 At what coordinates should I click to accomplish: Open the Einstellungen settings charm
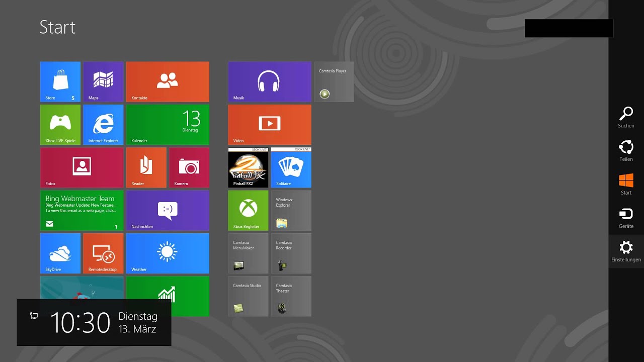pyautogui.click(x=626, y=251)
